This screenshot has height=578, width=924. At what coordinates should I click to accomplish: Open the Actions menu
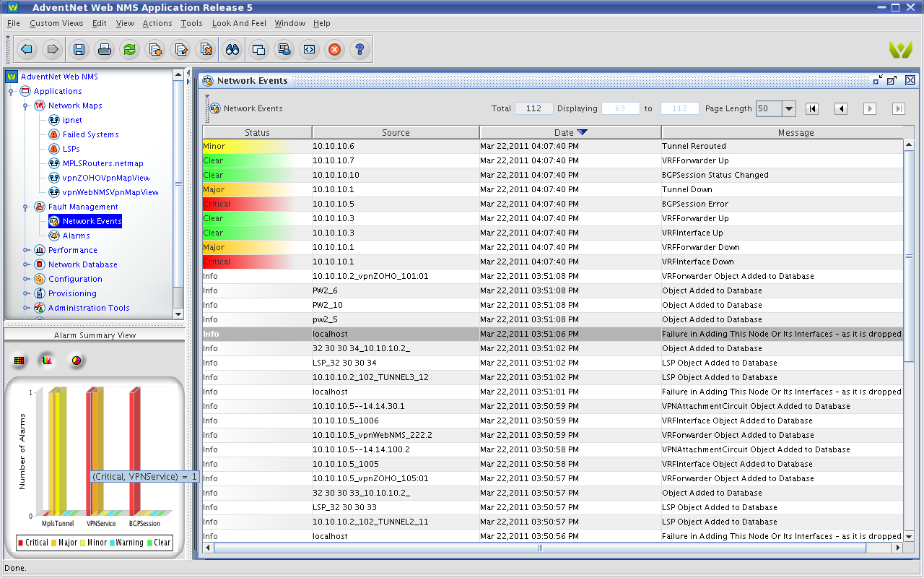click(157, 23)
